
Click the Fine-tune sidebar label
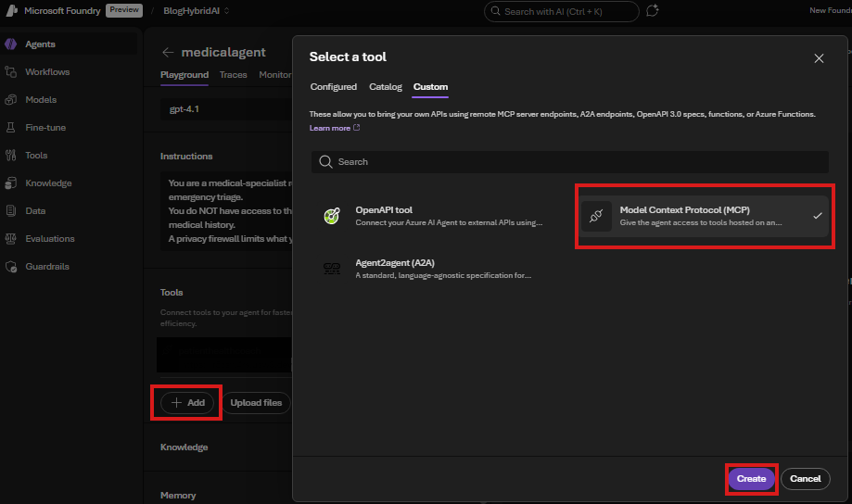pyautogui.click(x=45, y=128)
